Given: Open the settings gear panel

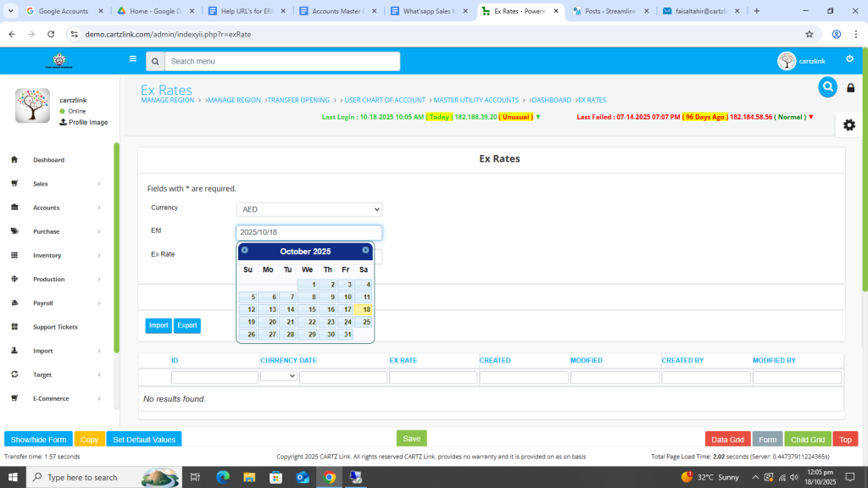Looking at the screenshot, I should pos(849,125).
